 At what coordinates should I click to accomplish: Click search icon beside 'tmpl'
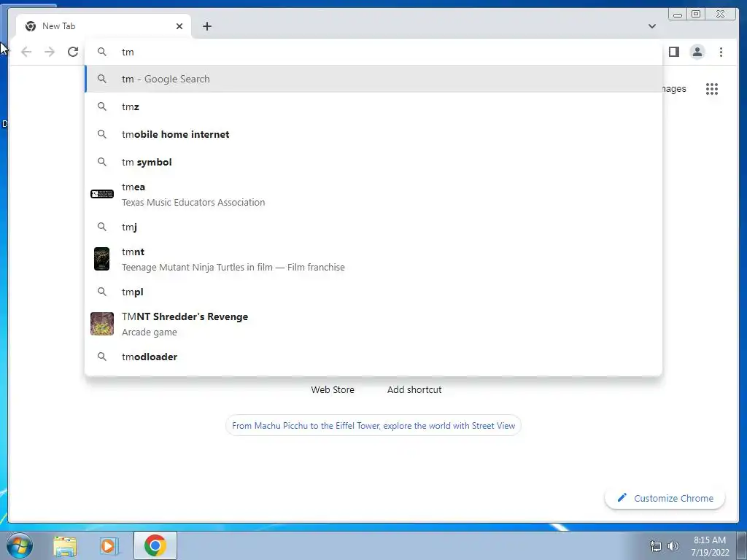[x=102, y=292]
